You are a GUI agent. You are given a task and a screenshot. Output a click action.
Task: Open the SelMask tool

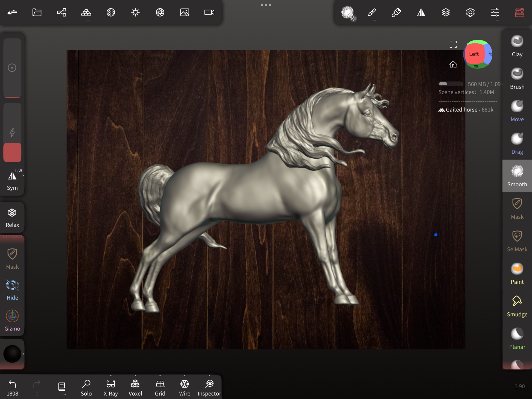pos(517,241)
